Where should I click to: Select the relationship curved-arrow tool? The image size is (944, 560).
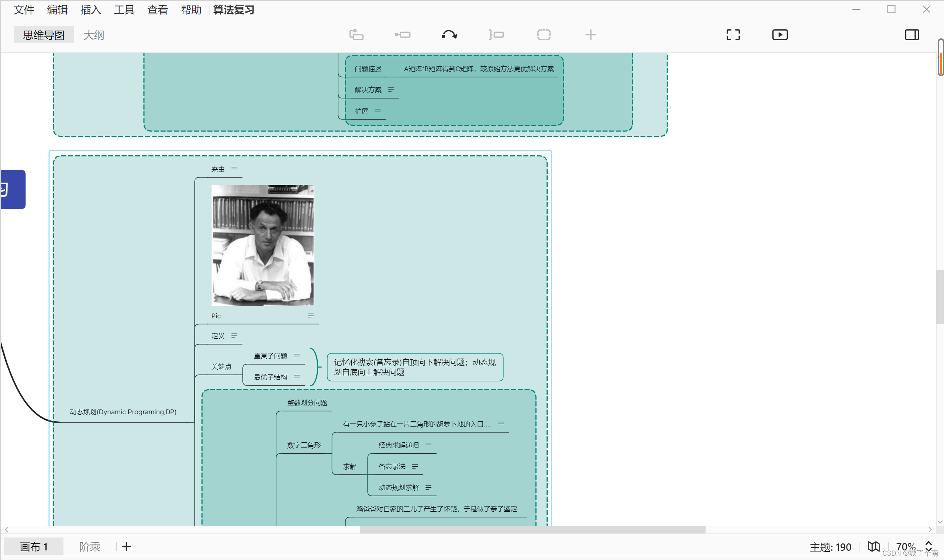click(449, 35)
